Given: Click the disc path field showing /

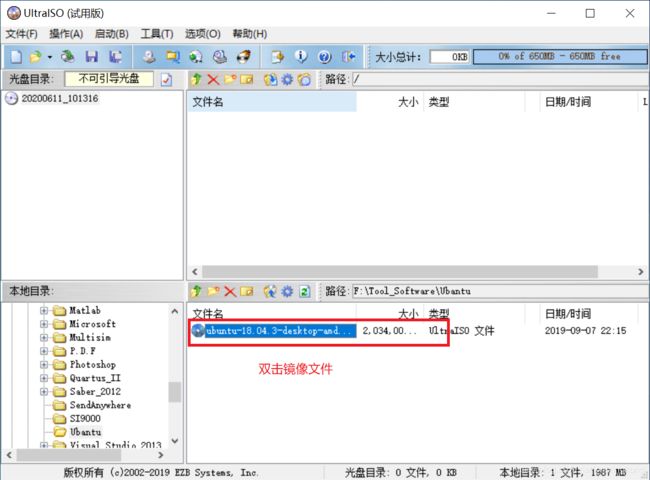Looking at the screenshot, I should point(500,79).
